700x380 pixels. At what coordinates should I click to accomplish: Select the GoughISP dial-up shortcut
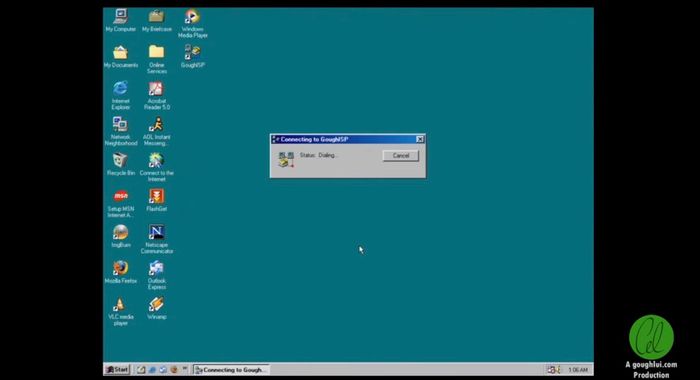(x=192, y=57)
